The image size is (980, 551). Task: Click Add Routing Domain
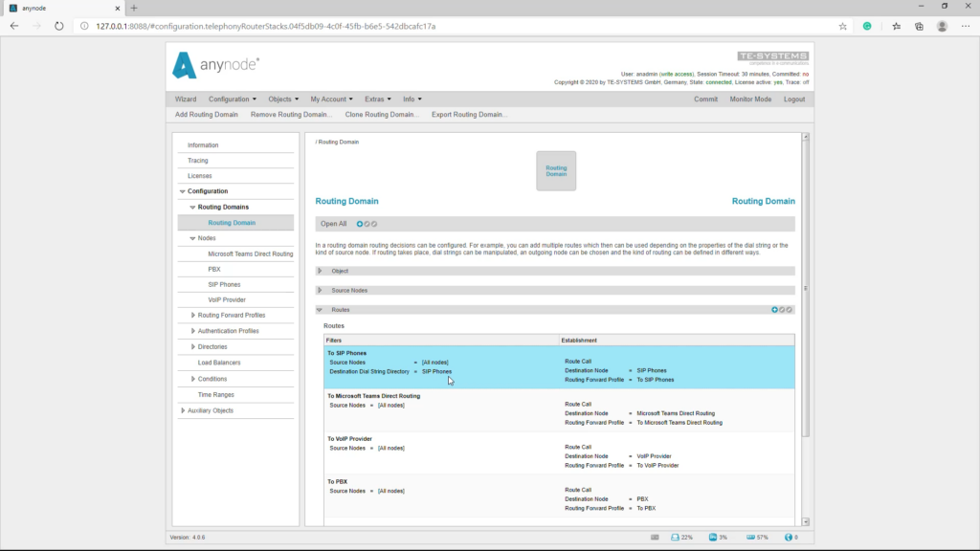207,115
